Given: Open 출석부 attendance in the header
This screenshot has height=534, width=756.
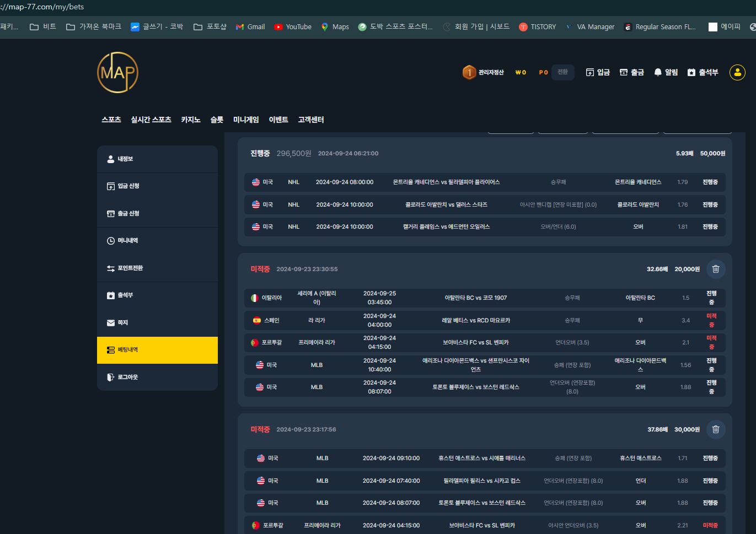Looking at the screenshot, I should pos(703,72).
